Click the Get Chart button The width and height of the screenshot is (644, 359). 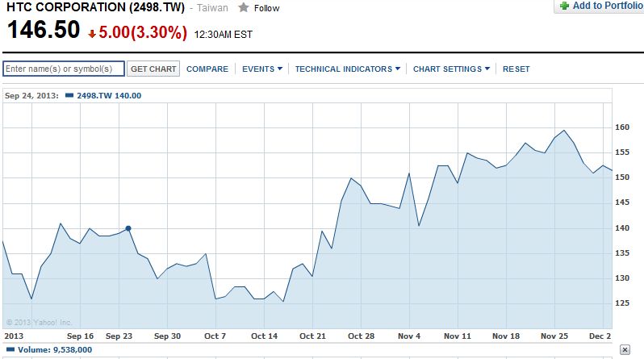[x=153, y=69]
